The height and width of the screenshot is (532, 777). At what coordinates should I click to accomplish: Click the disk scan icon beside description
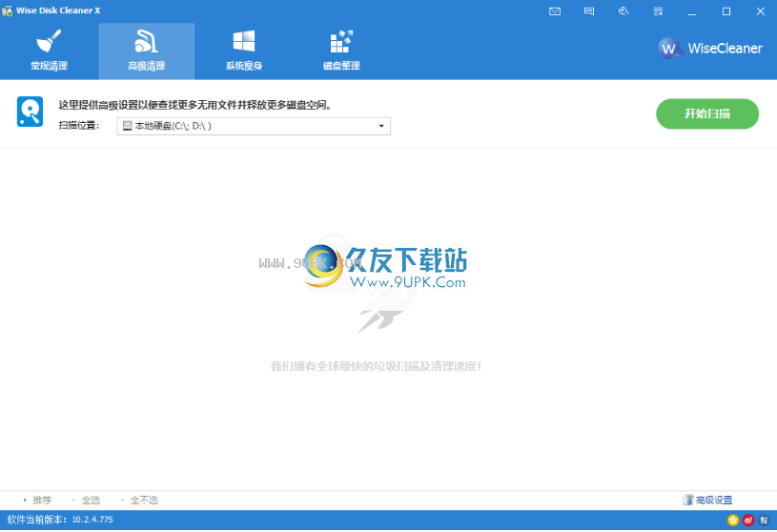tap(30, 112)
